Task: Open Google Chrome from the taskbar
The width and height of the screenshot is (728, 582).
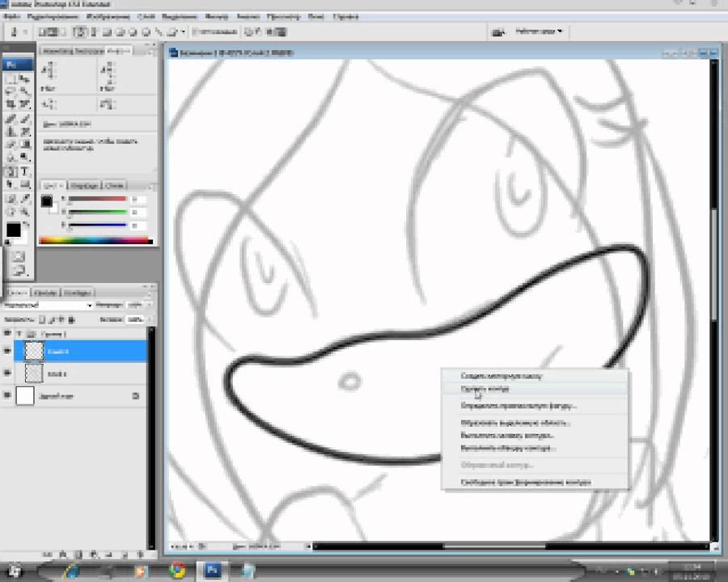Action: click(177, 571)
